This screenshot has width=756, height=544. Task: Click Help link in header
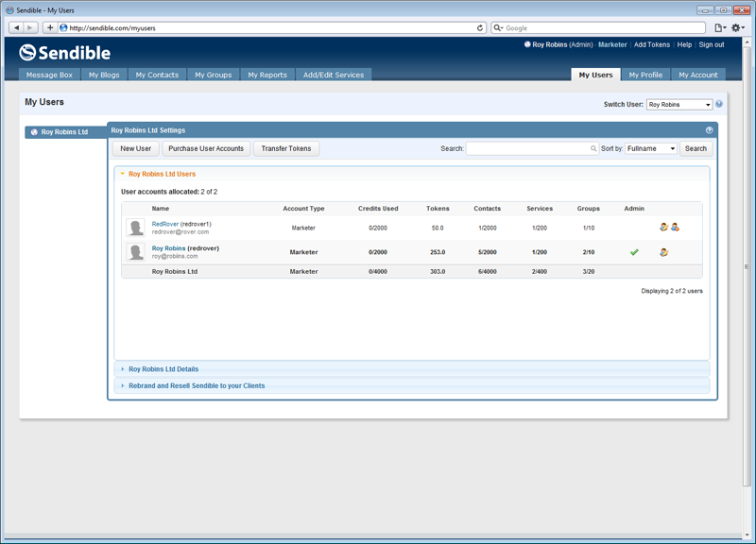pyautogui.click(x=684, y=44)
